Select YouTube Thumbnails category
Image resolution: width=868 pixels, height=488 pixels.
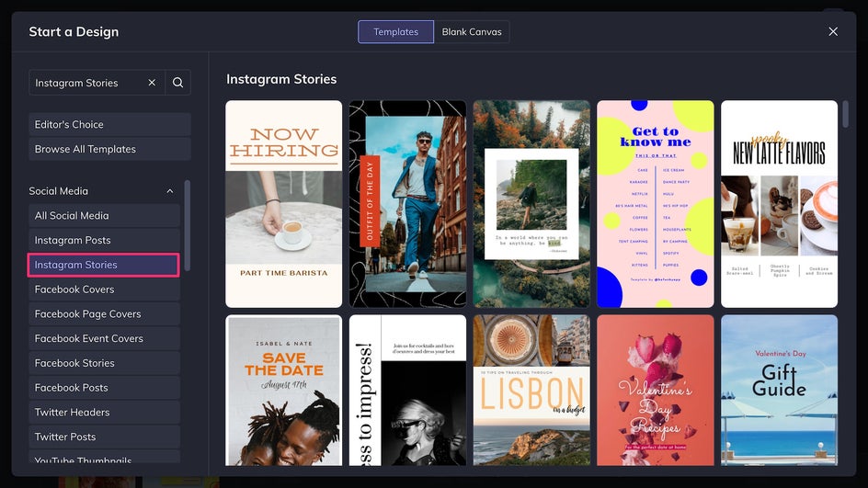(104, 458)
